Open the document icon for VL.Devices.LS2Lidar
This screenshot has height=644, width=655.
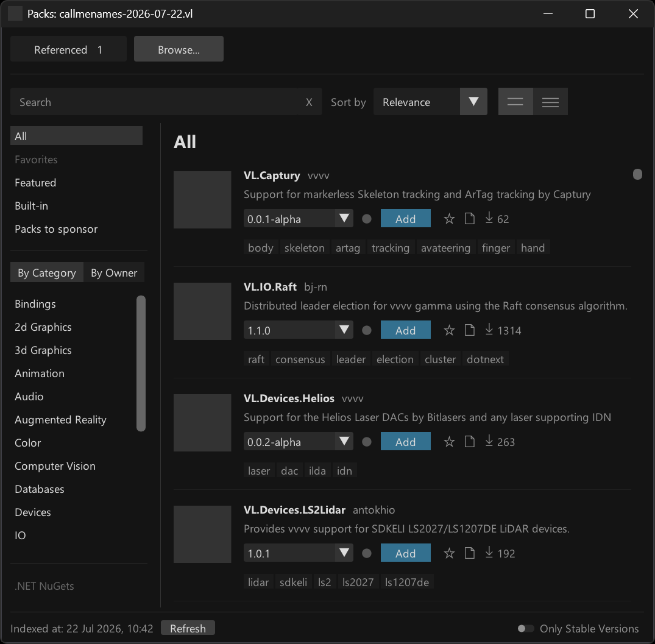click(470, 553)
